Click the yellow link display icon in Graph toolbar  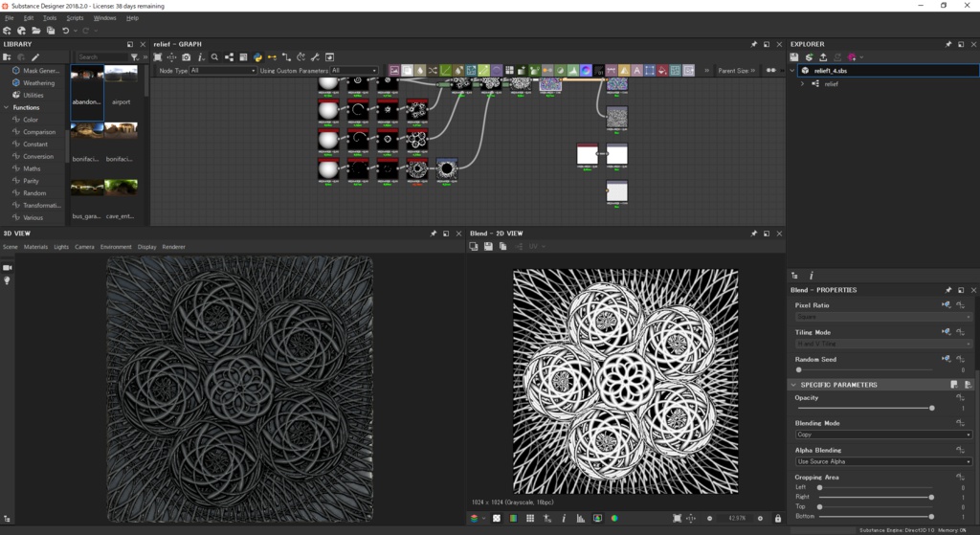[272, 56]
